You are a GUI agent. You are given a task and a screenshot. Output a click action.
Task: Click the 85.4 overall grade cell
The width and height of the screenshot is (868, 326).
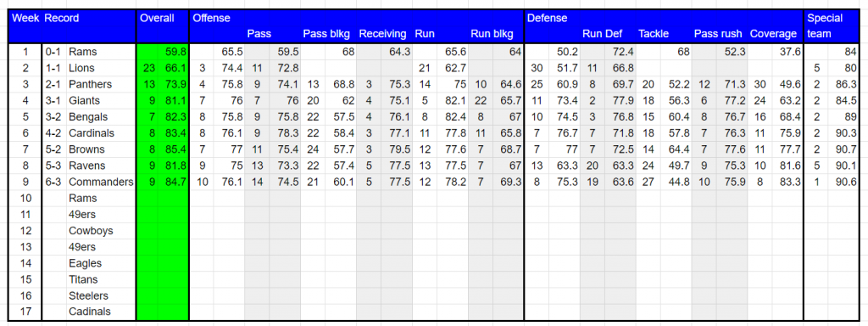[173, 149]
